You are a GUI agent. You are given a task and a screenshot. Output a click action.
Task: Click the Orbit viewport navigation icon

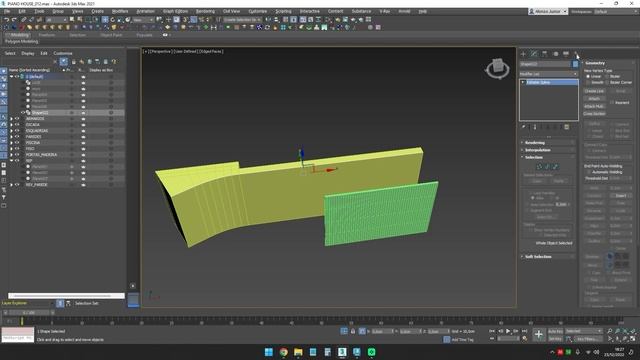(625, 339)
